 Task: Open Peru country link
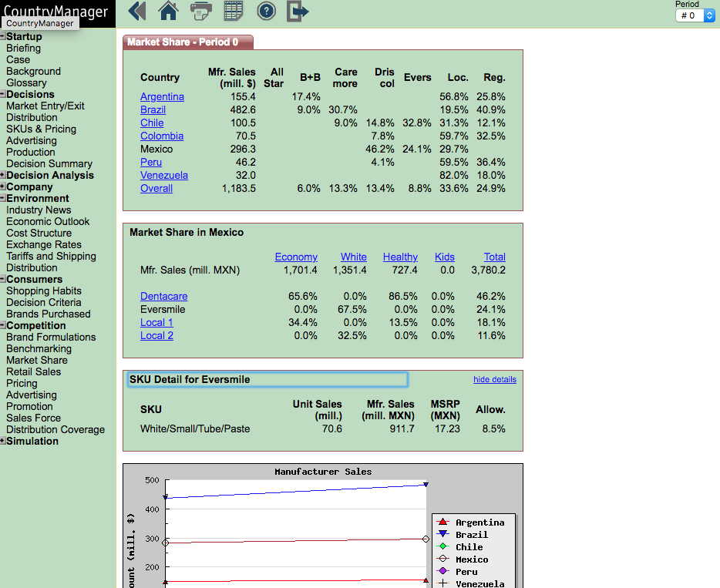[x=151, y=162]
